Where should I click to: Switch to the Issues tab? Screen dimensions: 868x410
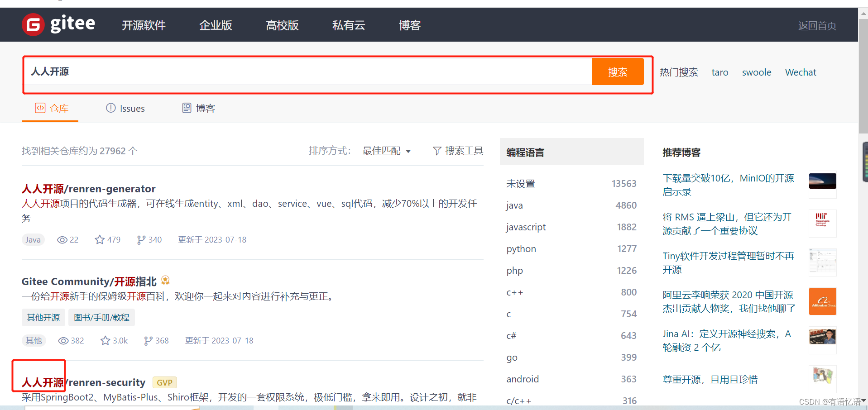point(125,108)
